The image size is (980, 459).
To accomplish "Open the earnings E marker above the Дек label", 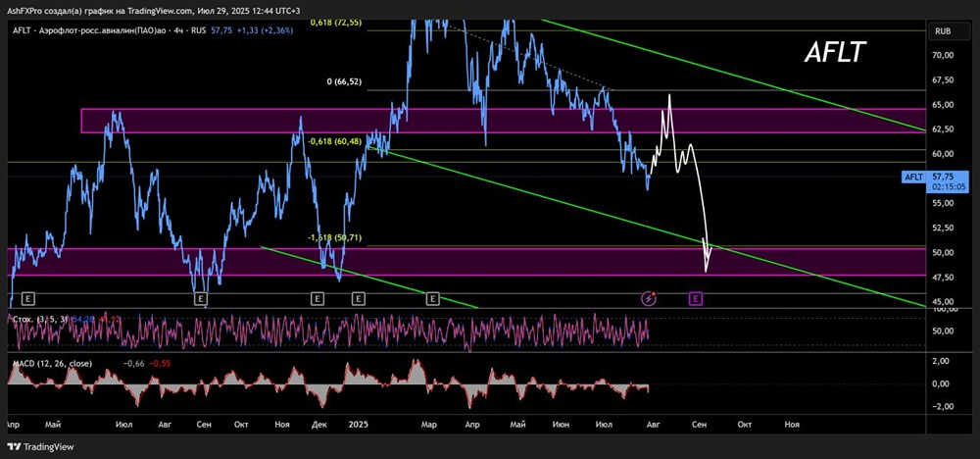I will coord(318,299).
